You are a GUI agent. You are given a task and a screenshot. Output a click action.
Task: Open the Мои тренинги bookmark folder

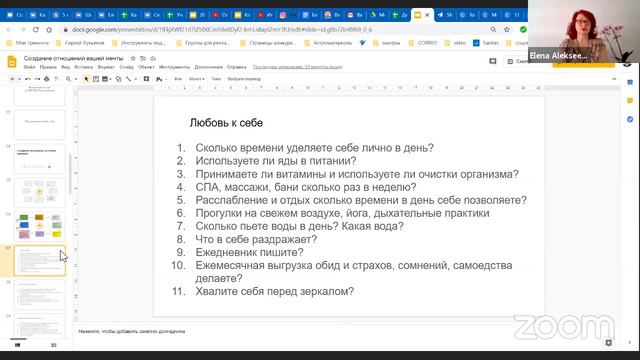[28, 43]
